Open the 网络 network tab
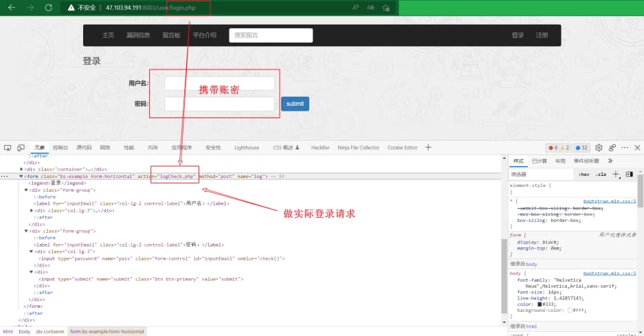644x336 pixels. coord(105,148)
